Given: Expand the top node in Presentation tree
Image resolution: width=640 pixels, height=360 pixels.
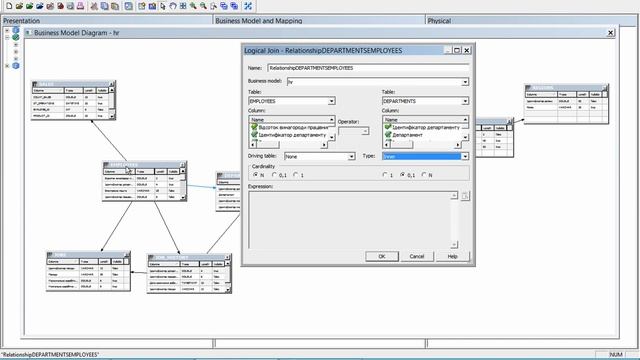Looking at the screenshot, I should tap(7, 30).
